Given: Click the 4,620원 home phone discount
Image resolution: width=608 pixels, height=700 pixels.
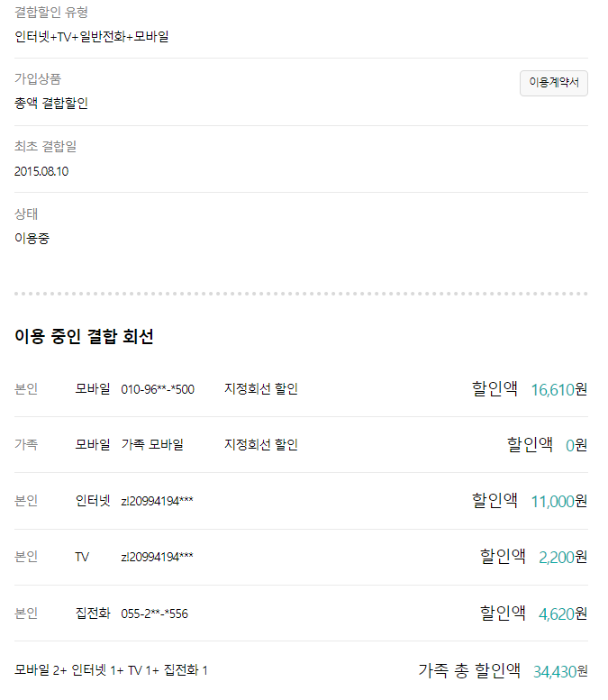Looking at the screenshot, I should pyautogui.click(x=562, y=614).
